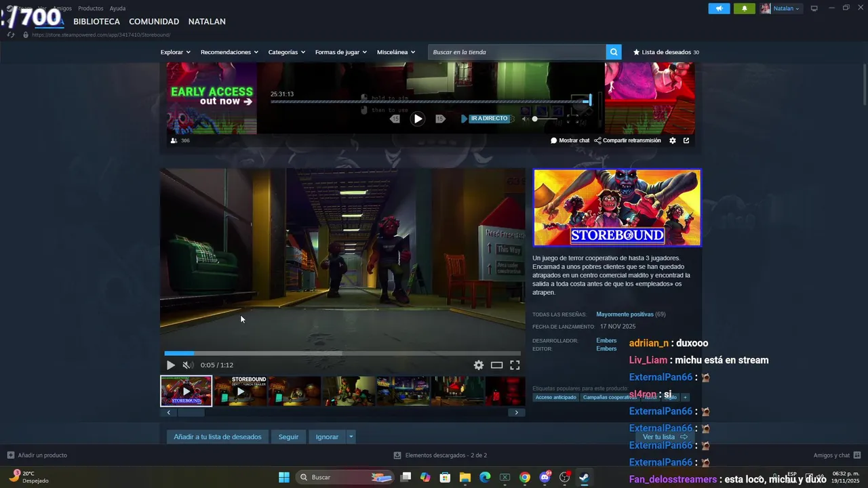
Task: Open the Steam big picture monitor icon
Action: click(x=814, y=8)
